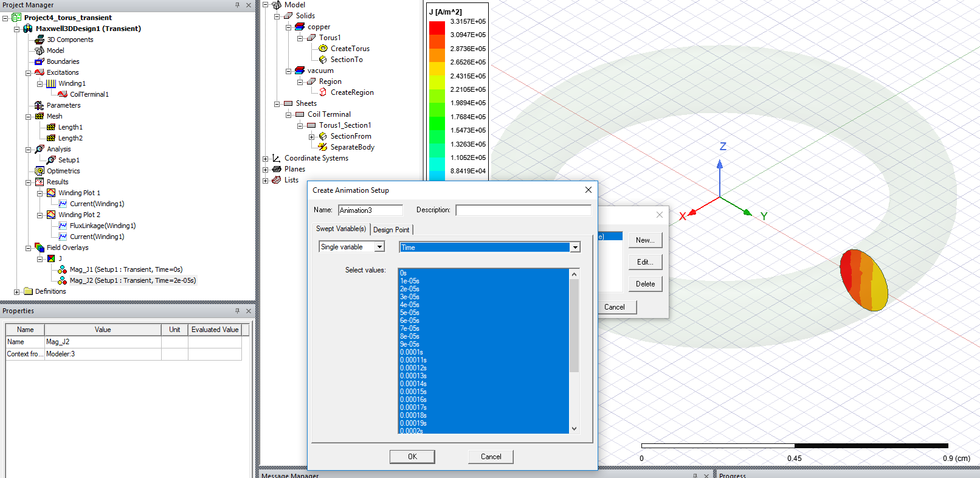Select the Coordinate Systems icon
Screen dimensions: 980x478
(276, 158)
